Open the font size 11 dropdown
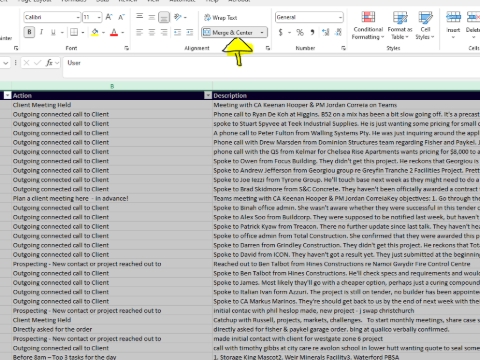The width and height of the screenshot is (480, 360). click(x=99, y=17)
